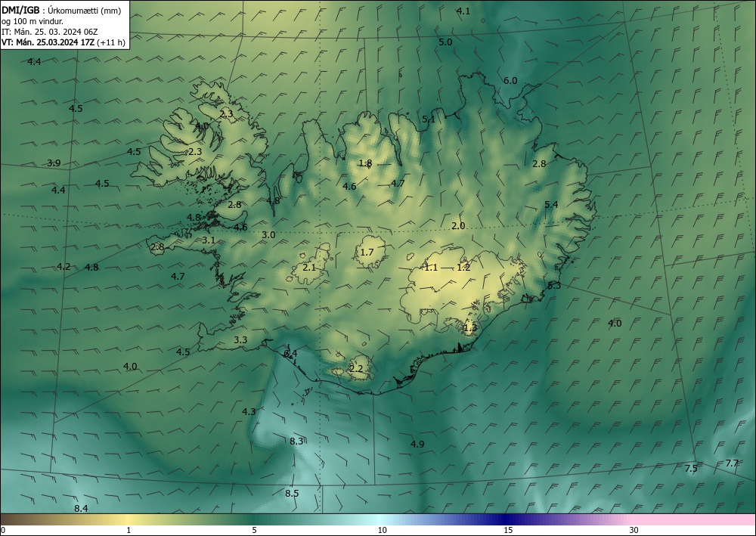The height and width of the screenshot is (536, 756).
Task: Click the 1.8 value in north Iceland
Action: pos(365,163)
